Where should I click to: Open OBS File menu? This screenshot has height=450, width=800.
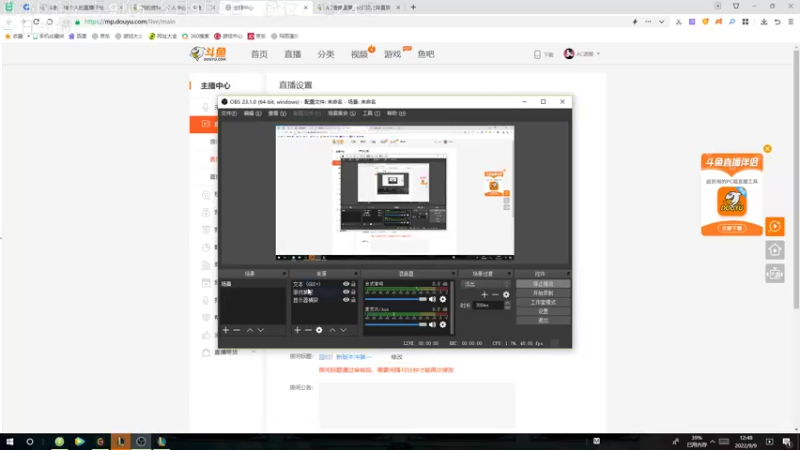tap(229, 113)
